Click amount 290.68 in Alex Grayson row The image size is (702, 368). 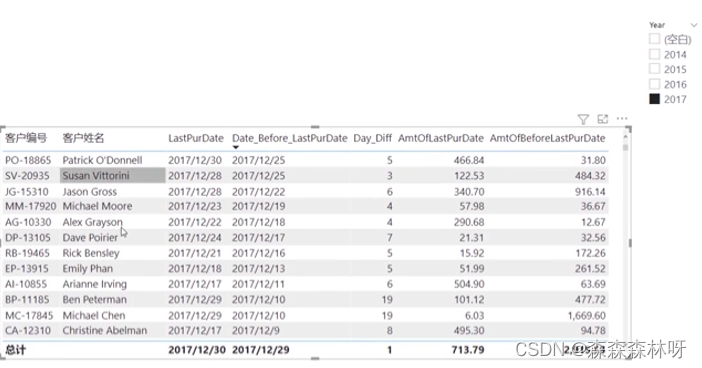[469, 222]
